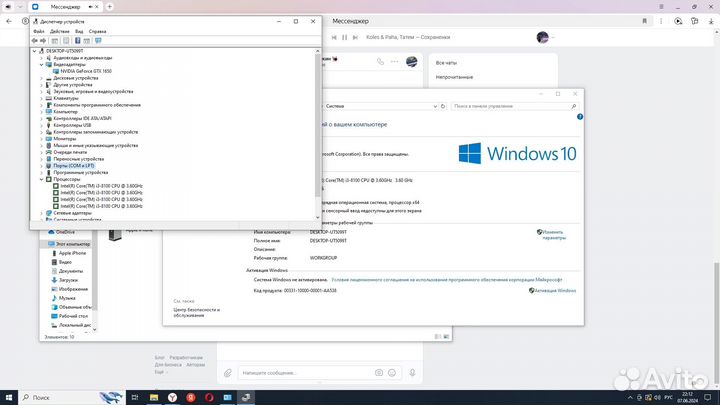This screenshot has width=720, height=405.
Task: Click the Windows Start button
Action: [x=12, y=397]
